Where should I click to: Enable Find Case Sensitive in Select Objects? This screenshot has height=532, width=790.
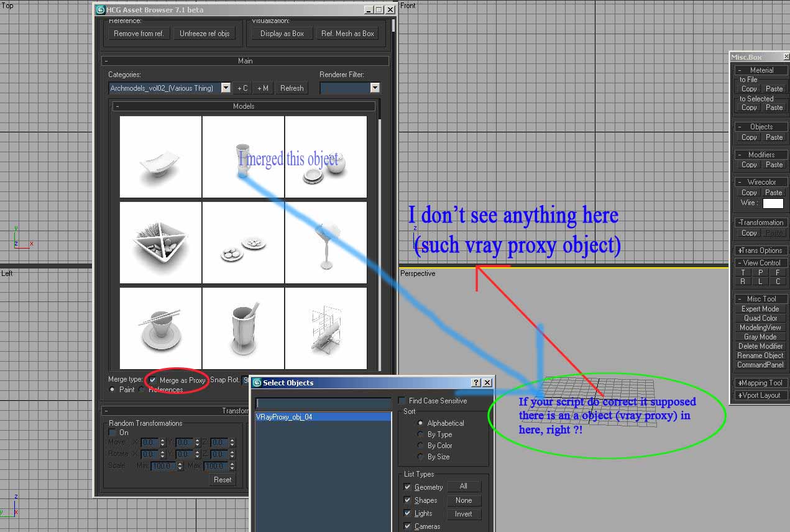[402, 400]
